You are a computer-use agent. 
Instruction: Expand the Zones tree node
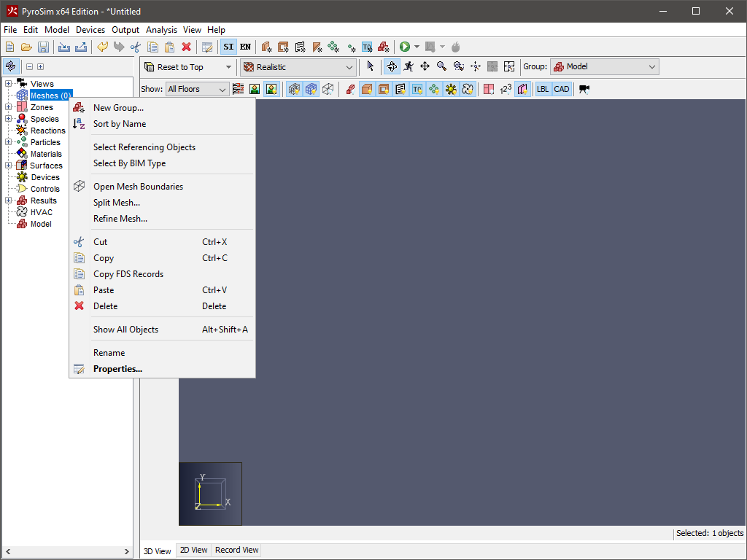pos(8,107)
